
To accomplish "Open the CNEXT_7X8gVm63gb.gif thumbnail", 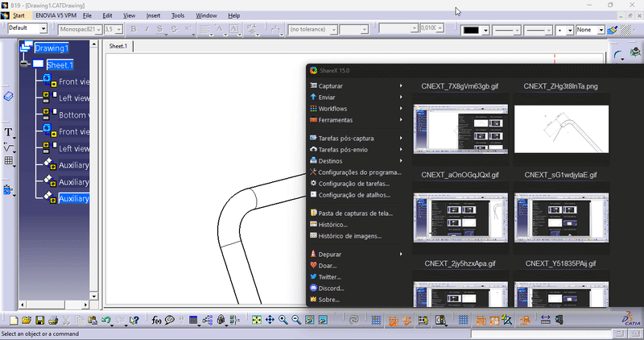I will pos(460,129).
